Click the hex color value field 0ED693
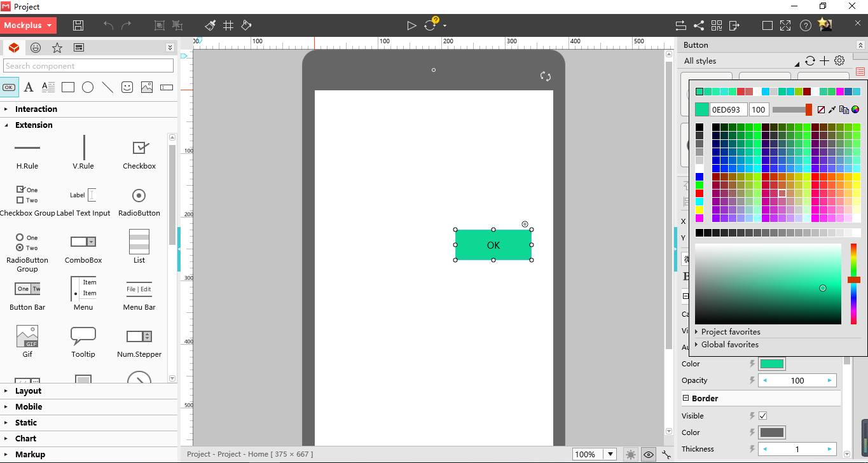The image size is (868, 463). point(728,109)
